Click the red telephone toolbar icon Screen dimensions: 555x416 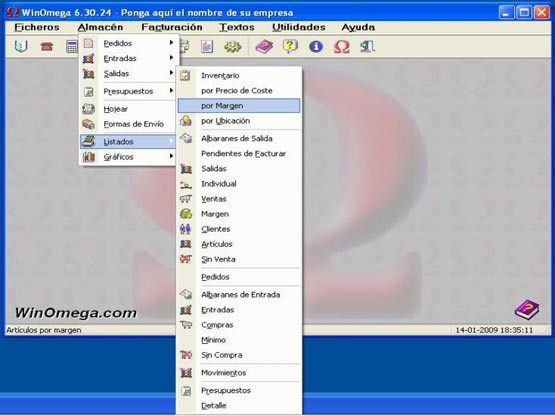click(47, 46)
